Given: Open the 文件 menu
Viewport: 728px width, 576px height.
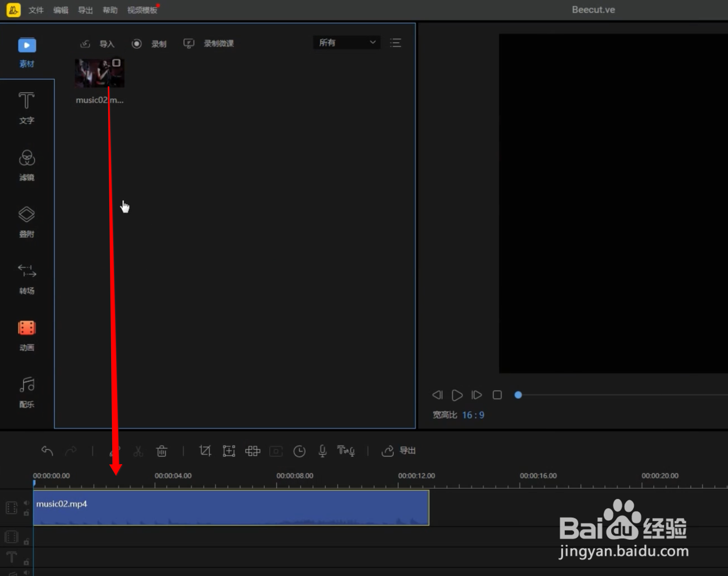Looking at the screenshot, I should pyautogui.click(x=36, y=10).
